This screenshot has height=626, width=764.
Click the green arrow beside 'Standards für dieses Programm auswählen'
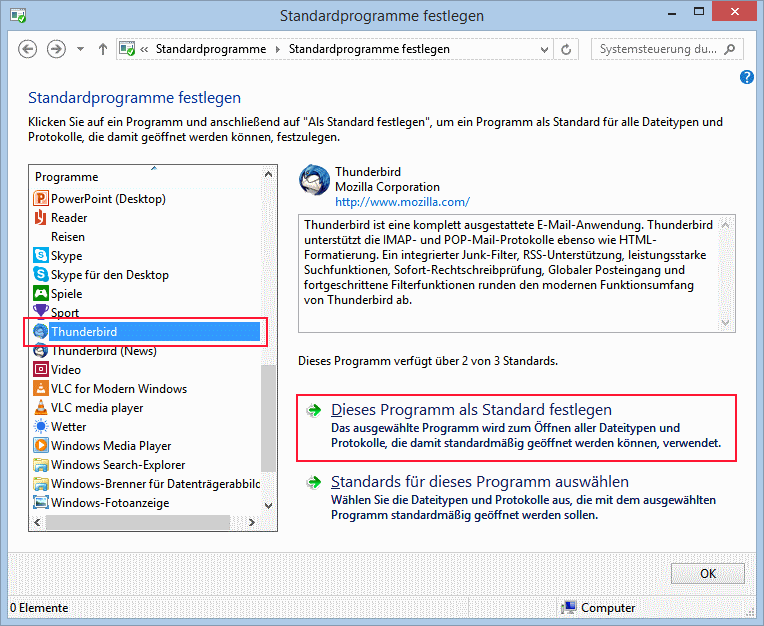click(314, 482)
